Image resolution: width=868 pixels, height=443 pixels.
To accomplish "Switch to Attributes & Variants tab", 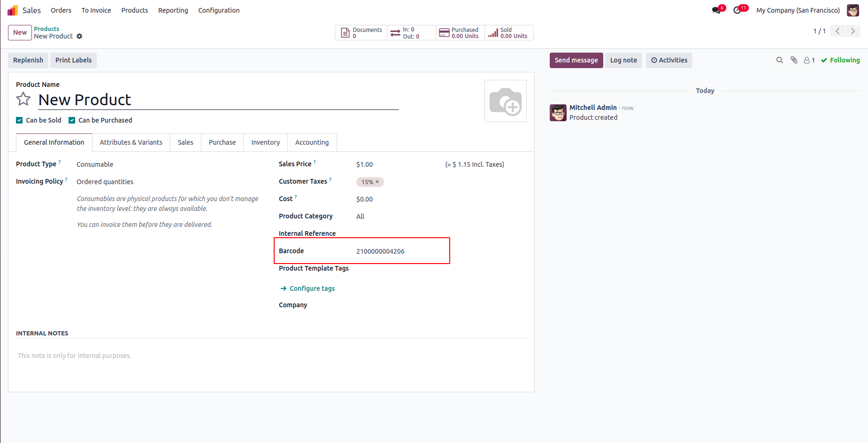I will coord(131,142).
